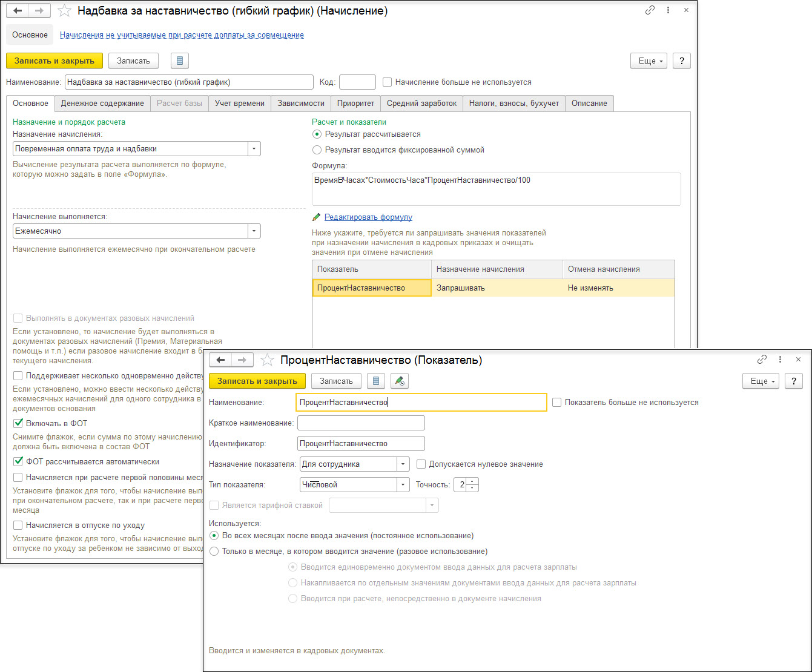Toggle 'ФОТ рассчитывается автоматически' checkbox
Image resolution: width=812 pixels, height=672 pixels.
coord(18,461)
